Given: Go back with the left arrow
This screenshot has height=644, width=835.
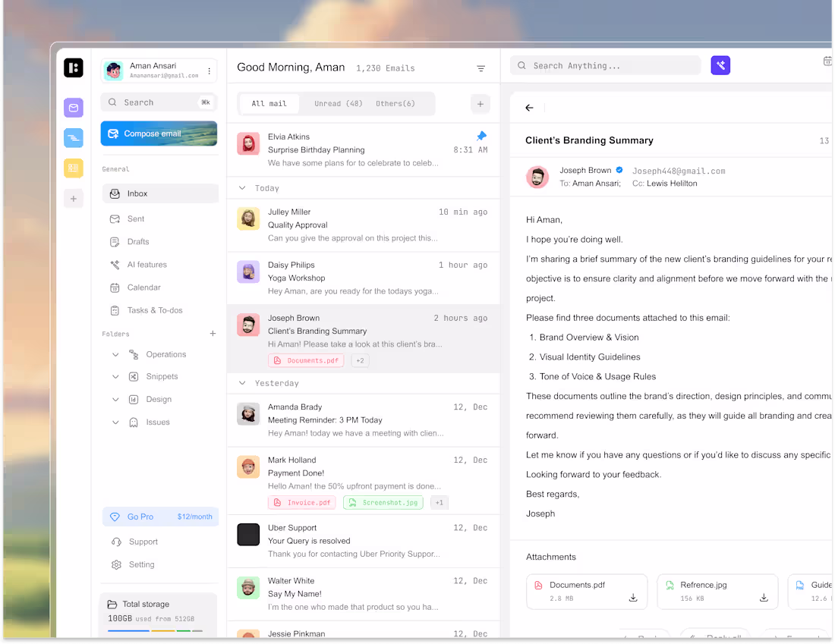Looking at the screenshot, I should tap(529, 108).
